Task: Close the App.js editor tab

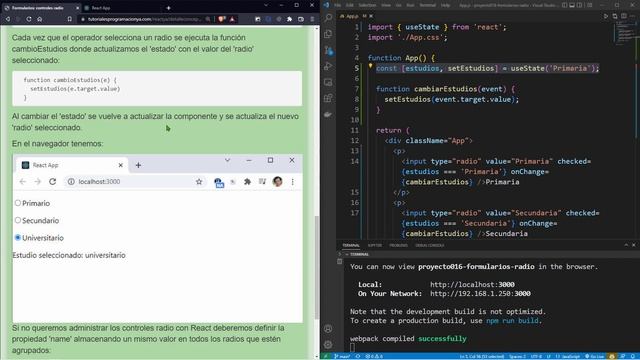Action: (x=371, y=16)
